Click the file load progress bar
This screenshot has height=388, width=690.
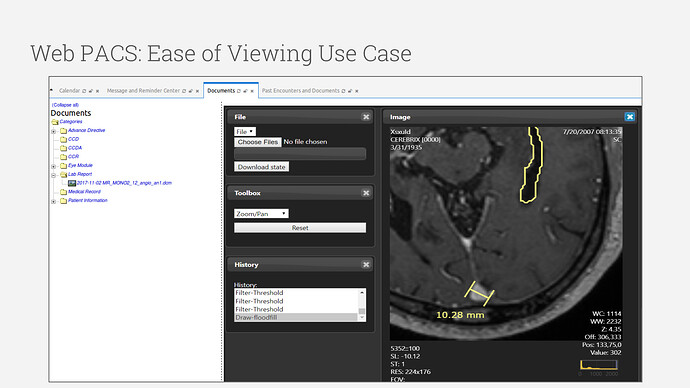coord(300,154)
